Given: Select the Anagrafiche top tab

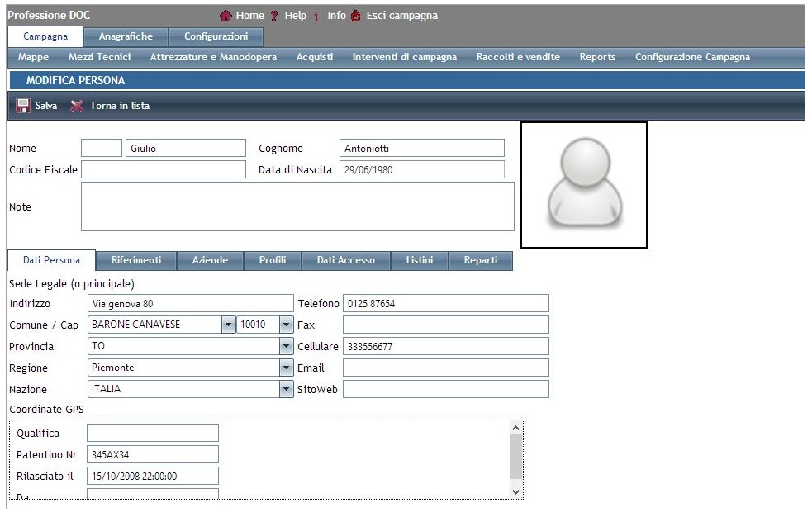Looking at the screenshot, I should point(126,37).
